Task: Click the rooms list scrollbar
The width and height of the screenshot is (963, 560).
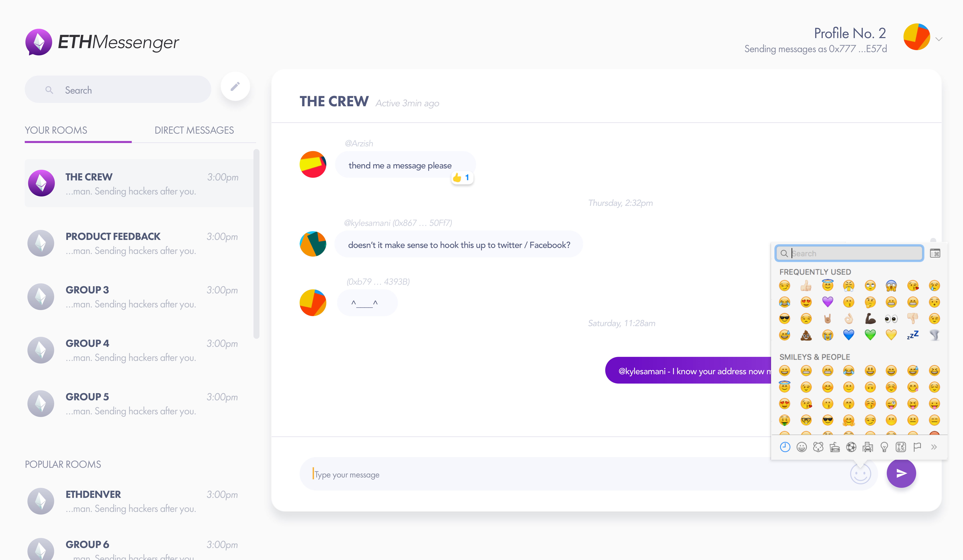Action: (256, 244)
